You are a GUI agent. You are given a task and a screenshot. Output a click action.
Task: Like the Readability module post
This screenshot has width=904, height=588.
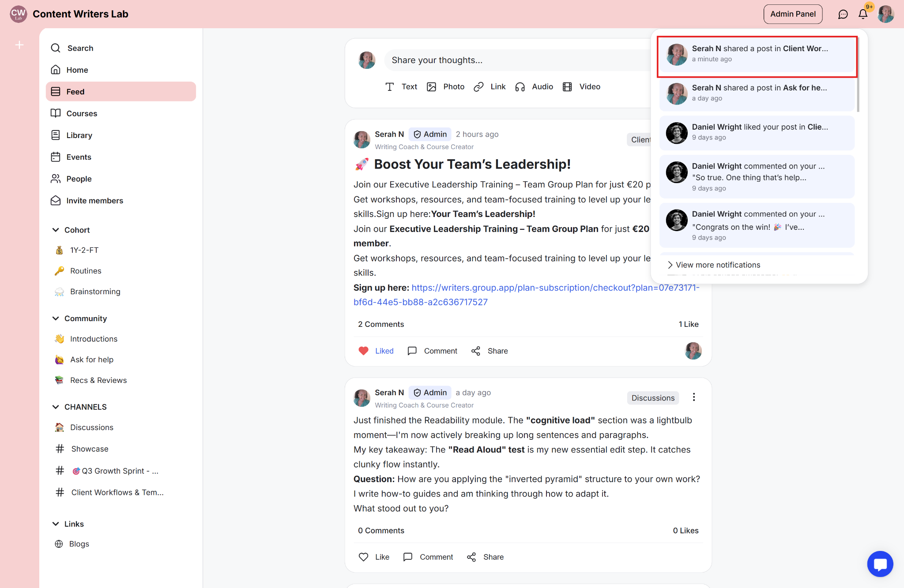(374, 557)
